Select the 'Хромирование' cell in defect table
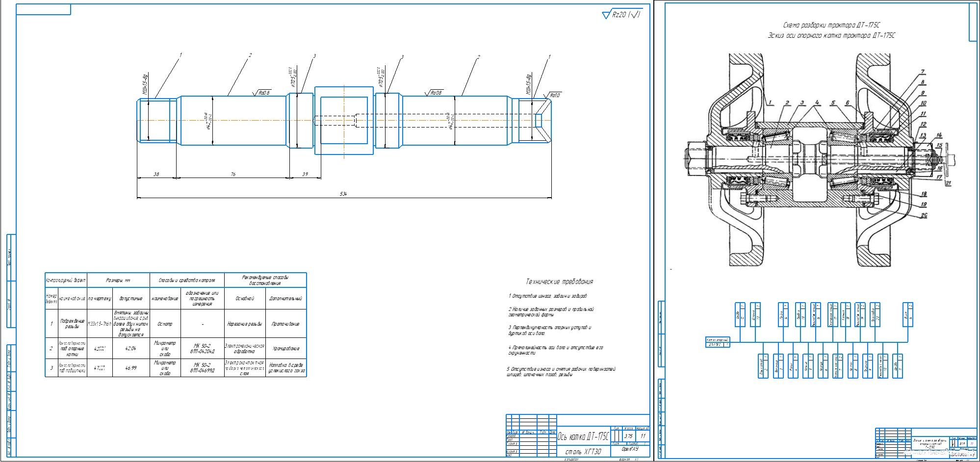The image size is (980, 462). (286, 349)
